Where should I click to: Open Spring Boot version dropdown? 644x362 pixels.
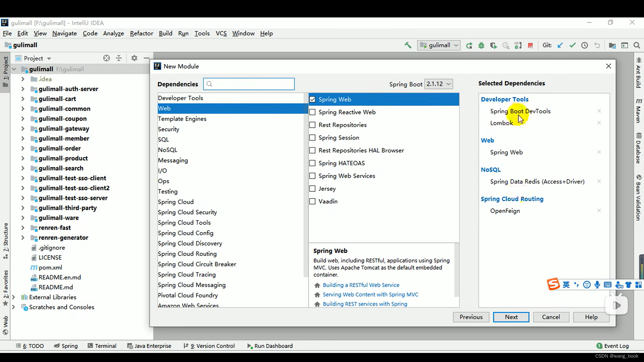(x=438, y=84)
